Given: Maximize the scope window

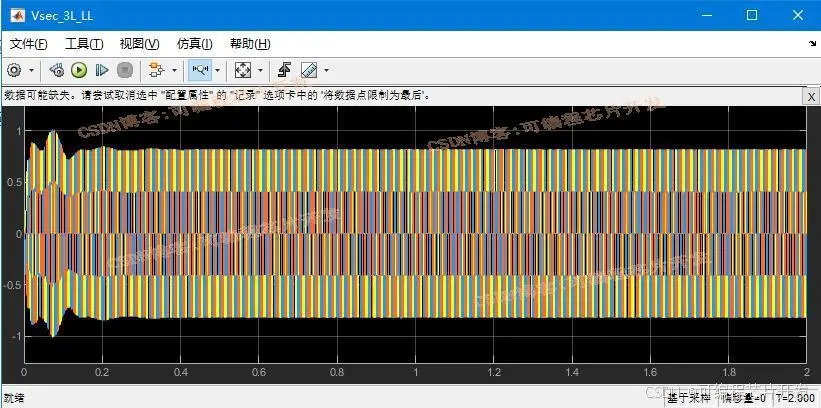Looking at the screenshot, I should pyautogui.click(x=752, y=15).
